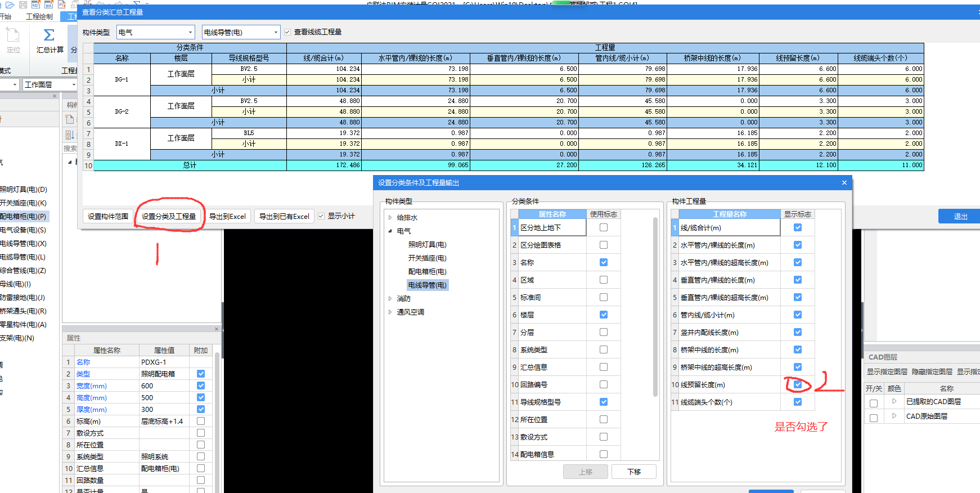Run 汇总计算 sigma tool
The height and width of the screenshot is (493, 980).
50,41
